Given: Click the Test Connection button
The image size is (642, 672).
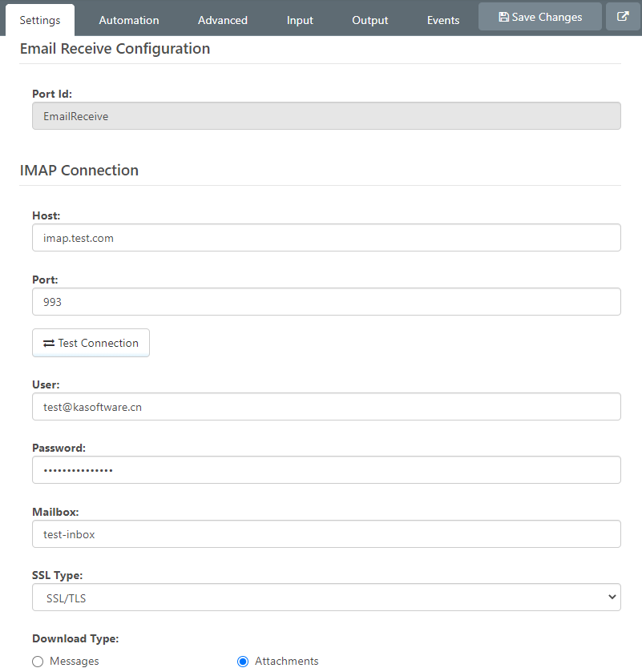Looking at the screenshot, I should [91, 343].
